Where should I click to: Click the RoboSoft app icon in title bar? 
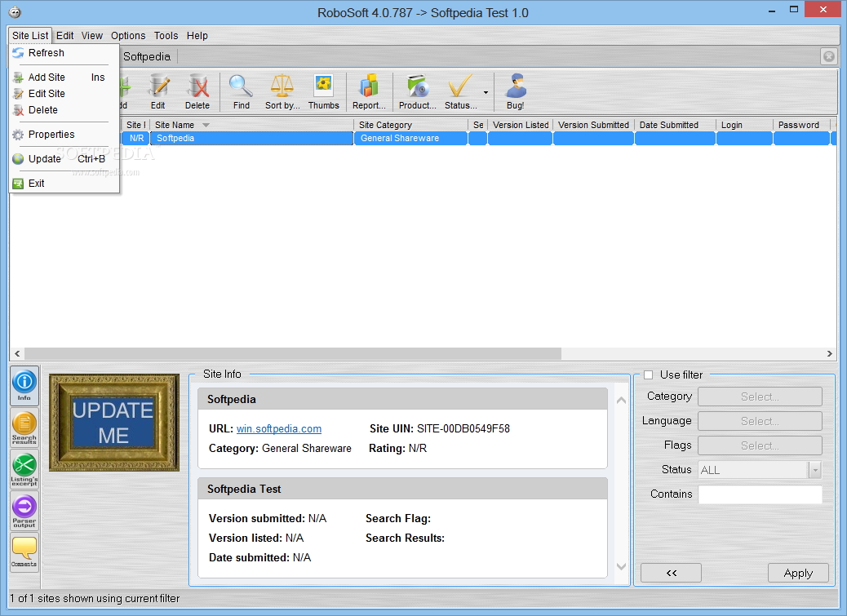(x=15, y=12)
